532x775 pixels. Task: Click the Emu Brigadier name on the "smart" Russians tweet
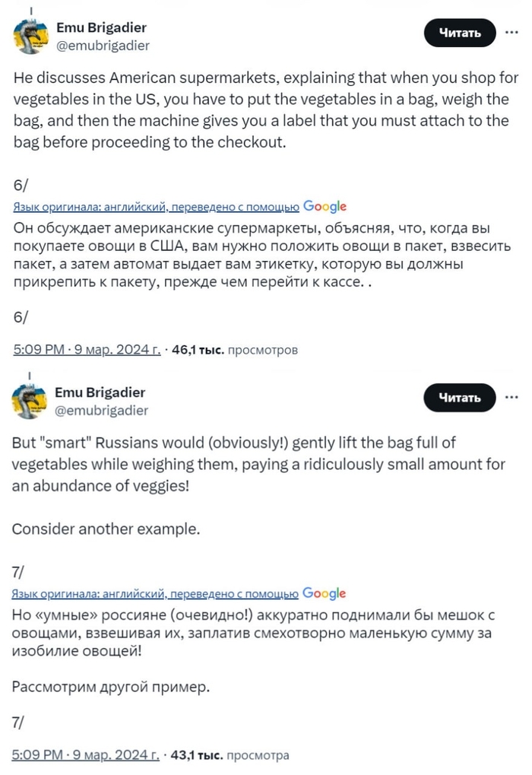(100, 392)
